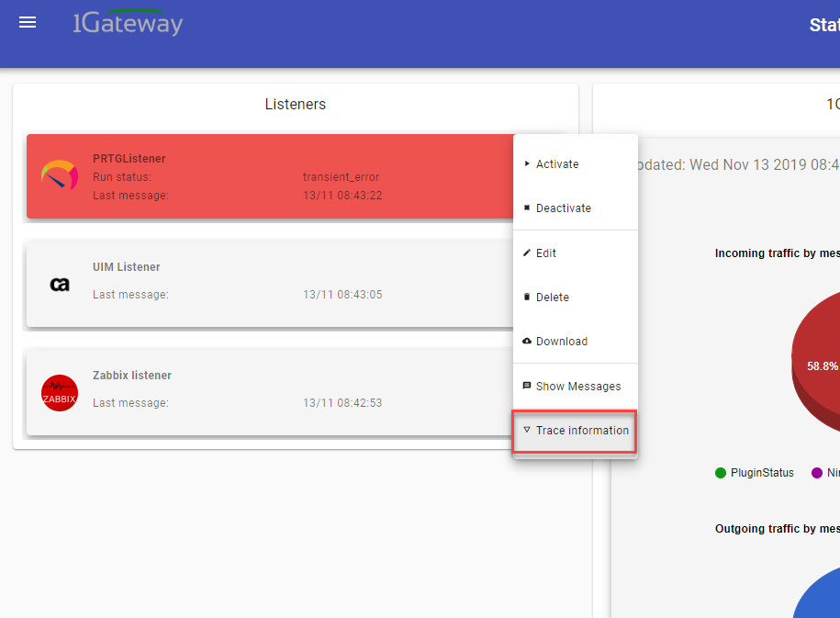Click the chat icon beside Show Messages

tap(527, 387)
